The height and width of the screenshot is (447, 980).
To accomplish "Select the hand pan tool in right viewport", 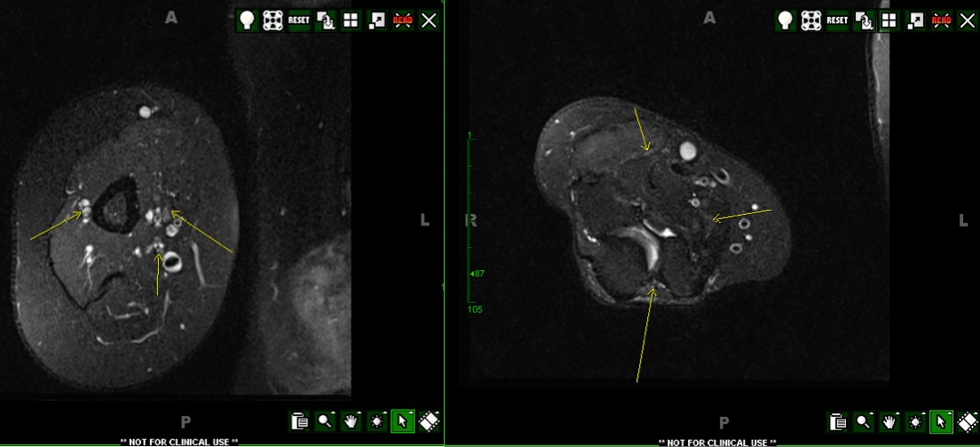I will click(x=890, y=421).
